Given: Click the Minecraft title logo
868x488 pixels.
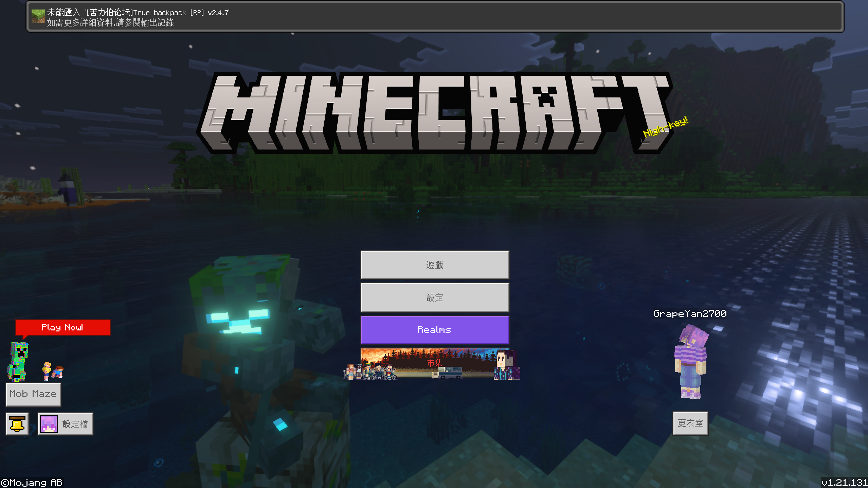Looking at the screenshot, I should [435, 113].
